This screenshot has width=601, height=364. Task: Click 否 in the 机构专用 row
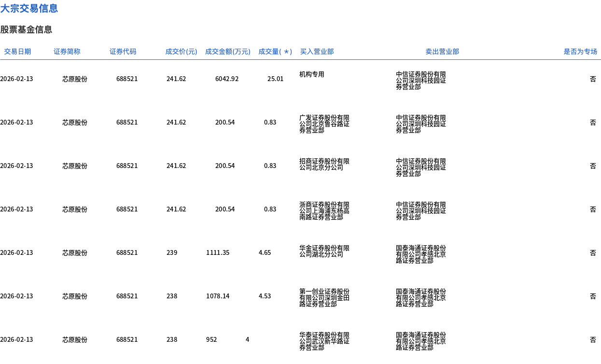[x=593, y=79]
